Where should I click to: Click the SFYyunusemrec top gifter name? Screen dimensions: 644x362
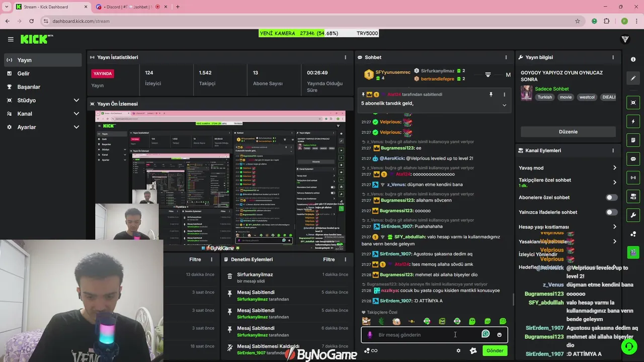click(x=393, y=72)
